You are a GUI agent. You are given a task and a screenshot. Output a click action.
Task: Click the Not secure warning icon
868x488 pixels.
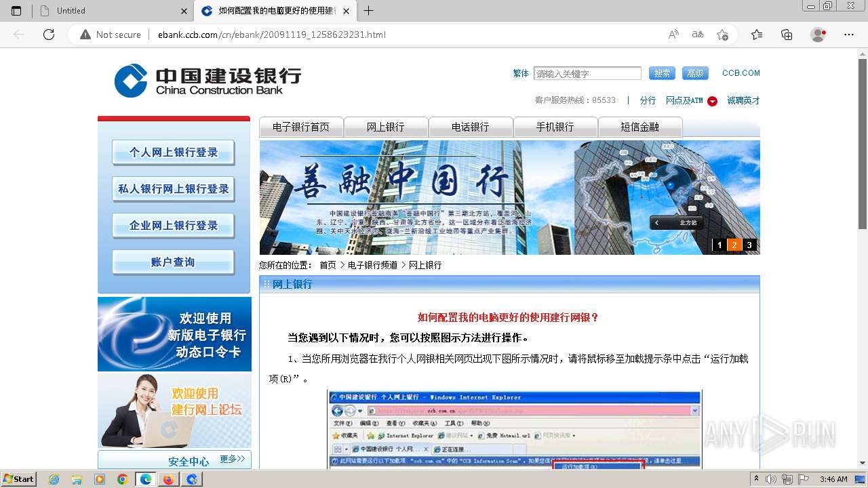pyautogui.click(x=85, y=35)
